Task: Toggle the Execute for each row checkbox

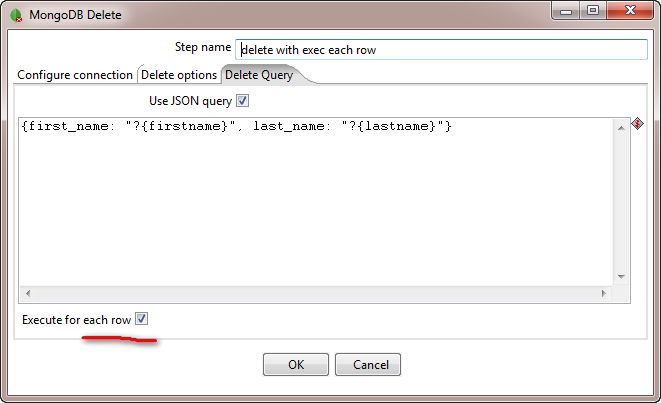Action: (x=141, y=319)
